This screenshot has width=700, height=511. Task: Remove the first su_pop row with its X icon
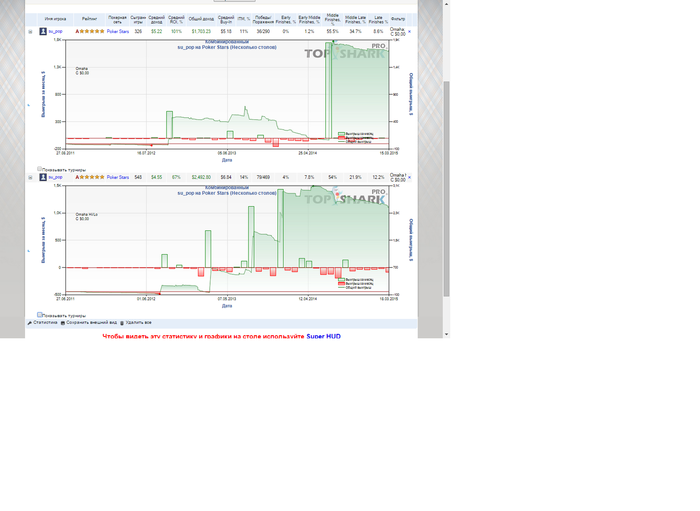pyautogui.click(x=409, y=32)
